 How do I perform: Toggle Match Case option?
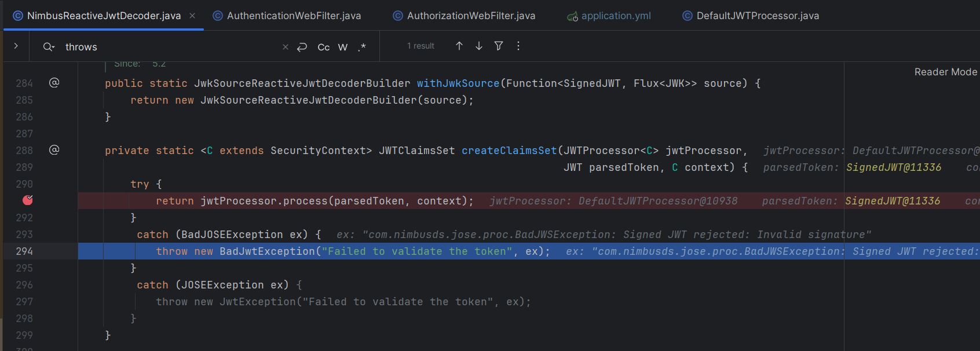(324, 47)
